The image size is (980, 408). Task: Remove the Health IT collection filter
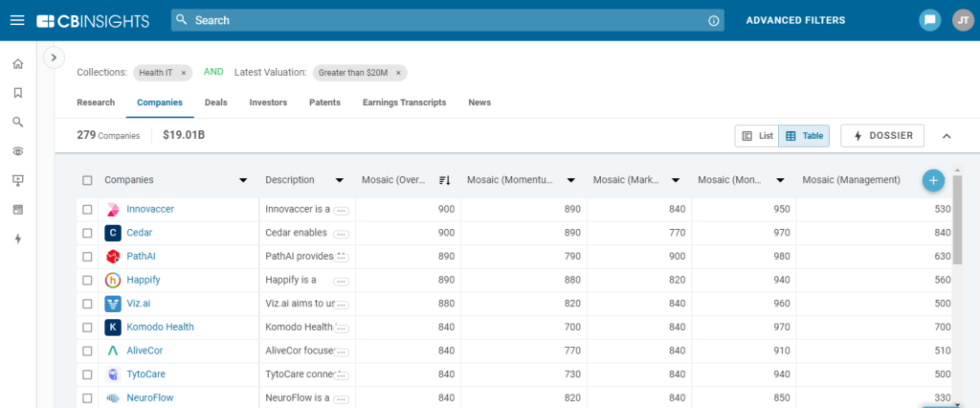[184, 73]
